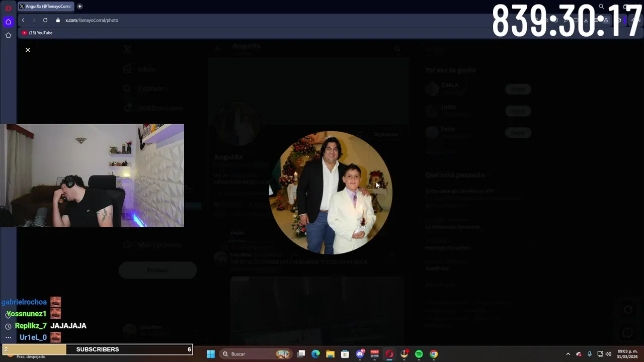644x362 pixels.
Task: Open Microsoft Store from the taskbar
Action: (345, 354)
